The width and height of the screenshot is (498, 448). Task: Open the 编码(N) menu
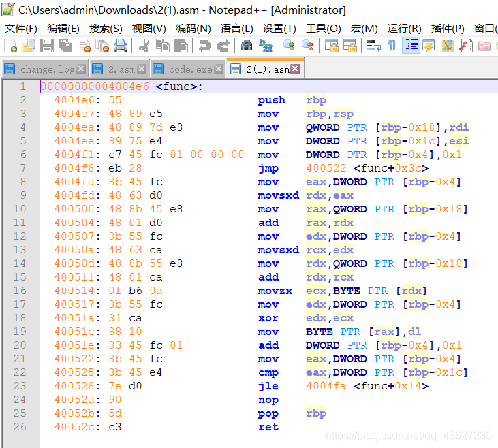point(193,29)
